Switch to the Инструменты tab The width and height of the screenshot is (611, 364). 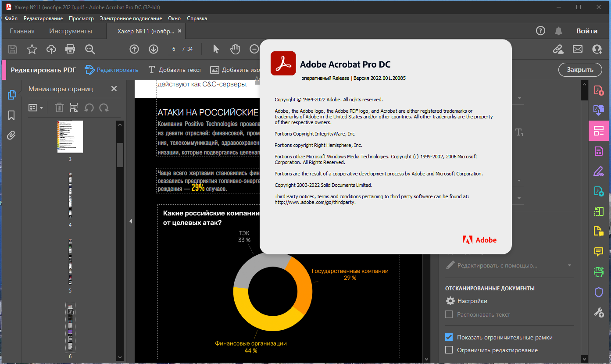point(71,31)
